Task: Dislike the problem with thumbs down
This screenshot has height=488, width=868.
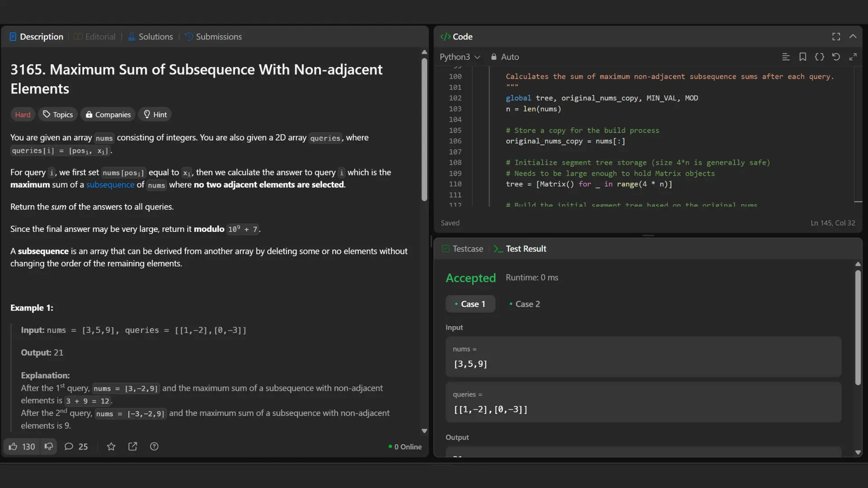Action: [48, 446]
